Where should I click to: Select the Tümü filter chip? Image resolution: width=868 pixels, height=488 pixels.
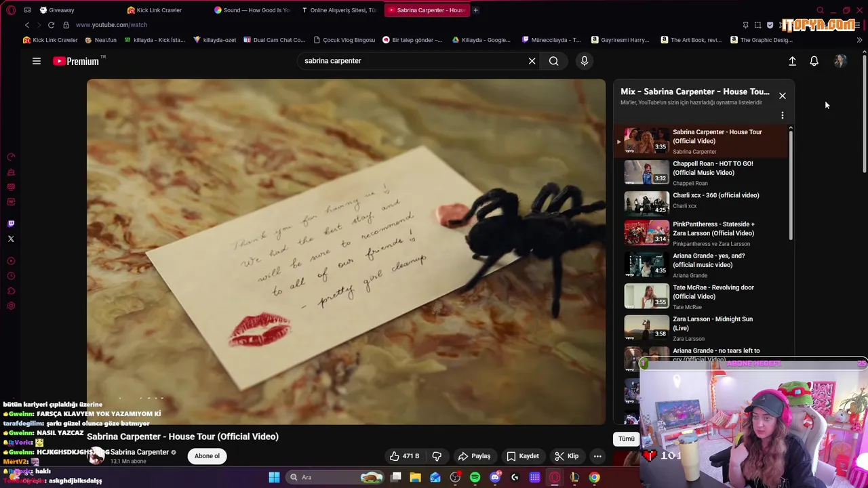[626, 439]
